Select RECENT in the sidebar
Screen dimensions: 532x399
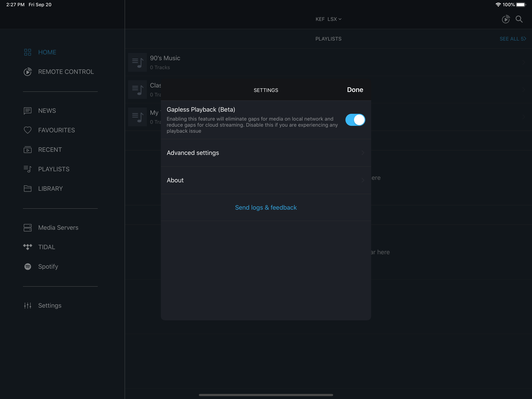pyautogui.click(x=50, y=150)
